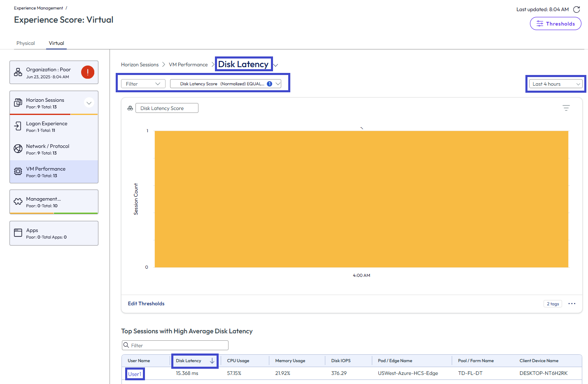Click the TD-FL-DT pool cell

point(470,373)
